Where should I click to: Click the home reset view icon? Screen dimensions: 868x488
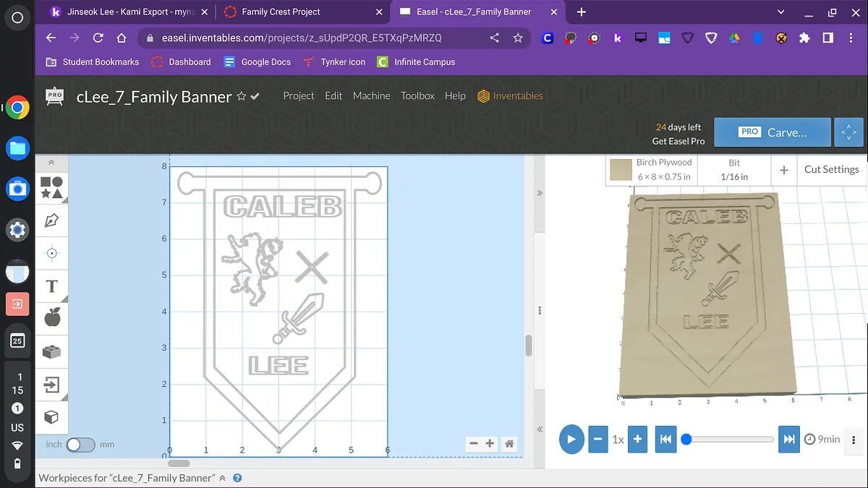(x=509, y=443)
